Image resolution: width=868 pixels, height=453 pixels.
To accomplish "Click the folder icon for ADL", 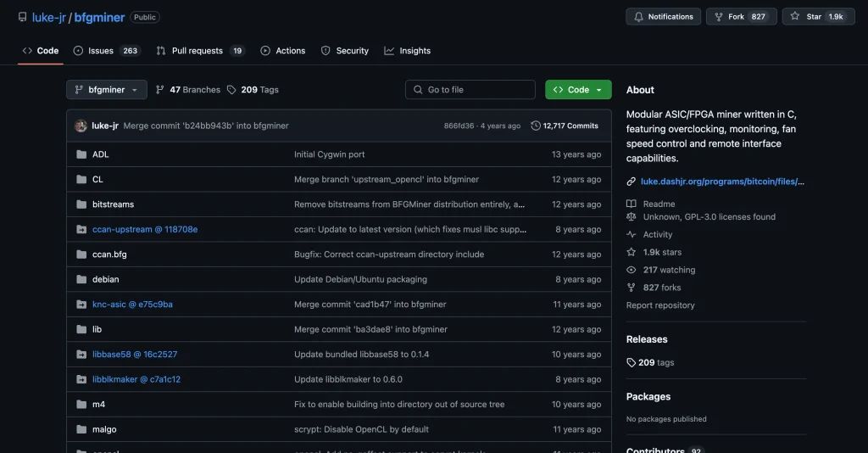I will click(81, 154).
